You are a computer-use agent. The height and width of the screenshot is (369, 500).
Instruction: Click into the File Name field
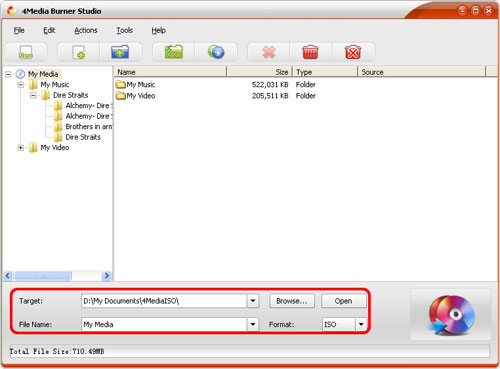tap(164, 324)
